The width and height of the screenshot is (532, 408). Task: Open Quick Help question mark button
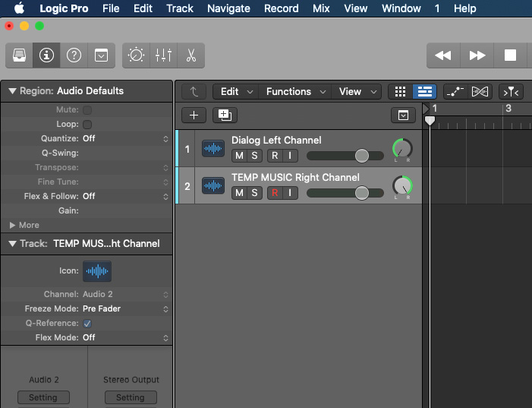tap(74, 55)
